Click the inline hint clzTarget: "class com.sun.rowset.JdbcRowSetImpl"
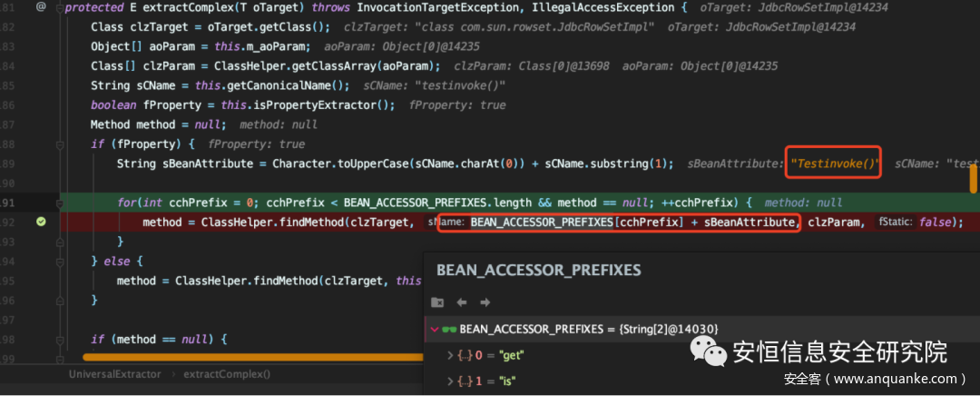 coord(499,27)
